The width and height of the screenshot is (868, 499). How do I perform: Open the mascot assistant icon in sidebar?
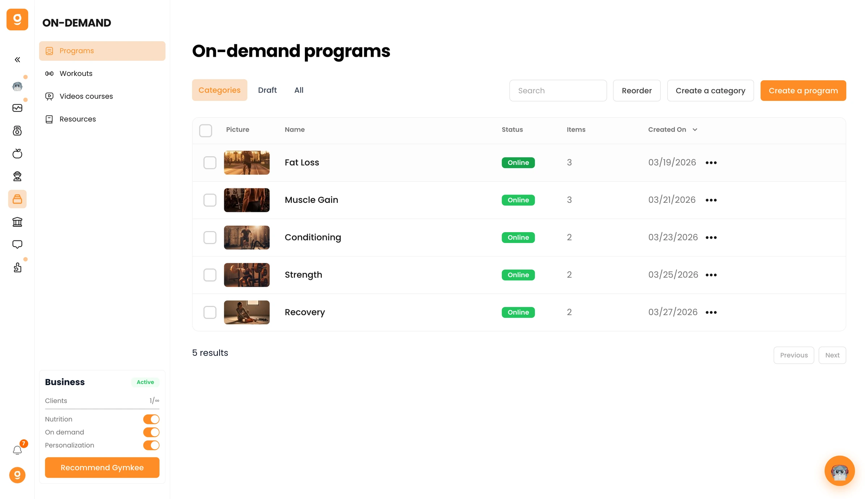[x=17, y=86]
